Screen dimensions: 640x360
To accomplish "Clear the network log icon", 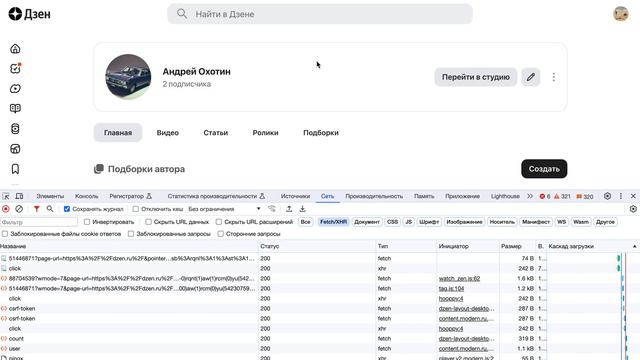I will pos(19,209).
